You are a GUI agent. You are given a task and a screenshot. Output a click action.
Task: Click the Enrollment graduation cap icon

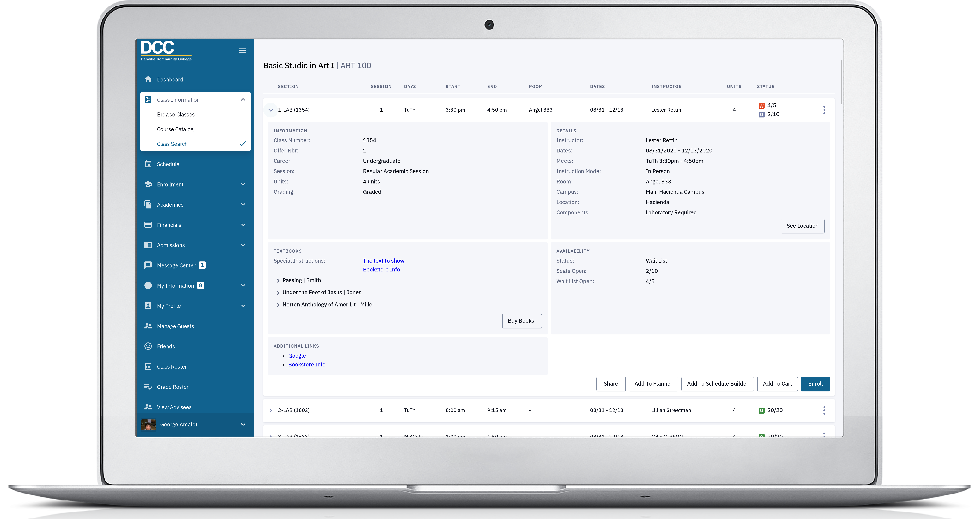click(148, 184)
